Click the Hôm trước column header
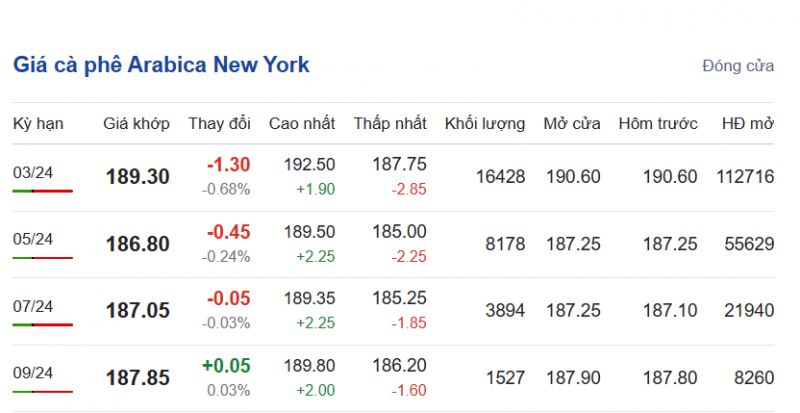800x413 pixels. pyautogui.click(x=657, y=124)
